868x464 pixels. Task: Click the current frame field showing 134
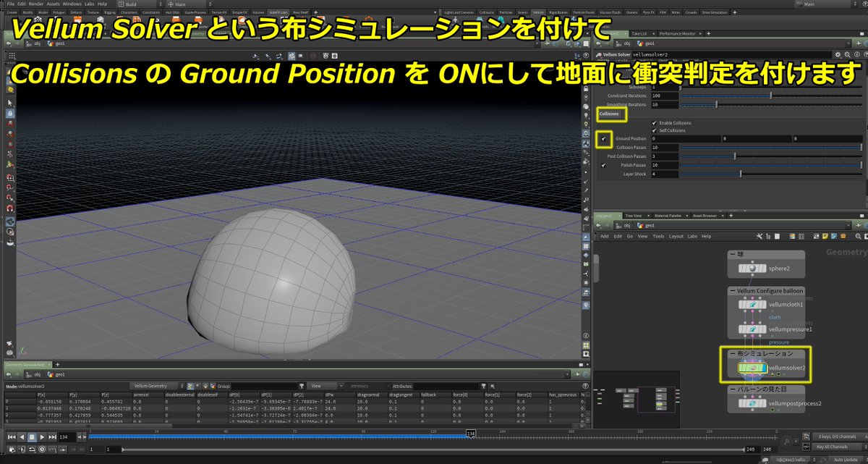coord(67,436)
